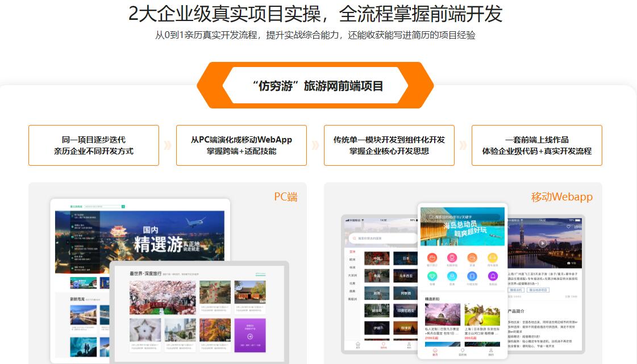
Task: Click the cherry blossom bridge photo thumbnail
Action: [163, 297]
